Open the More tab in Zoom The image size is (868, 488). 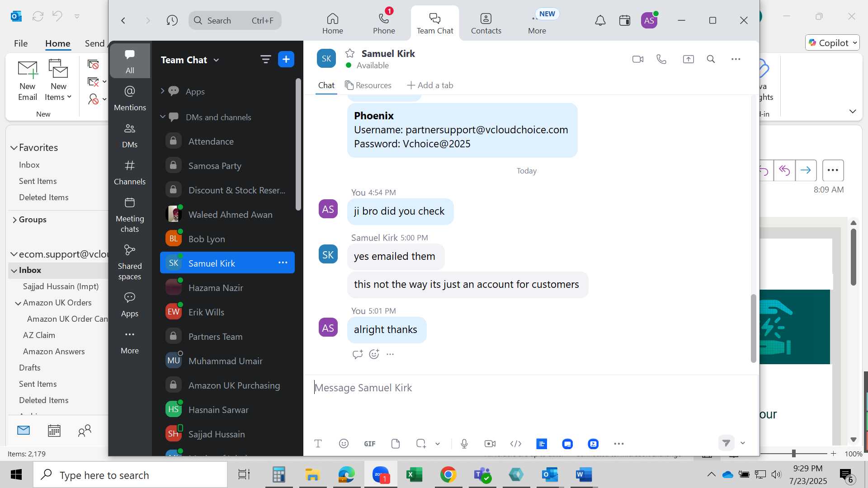pos(537,23)
